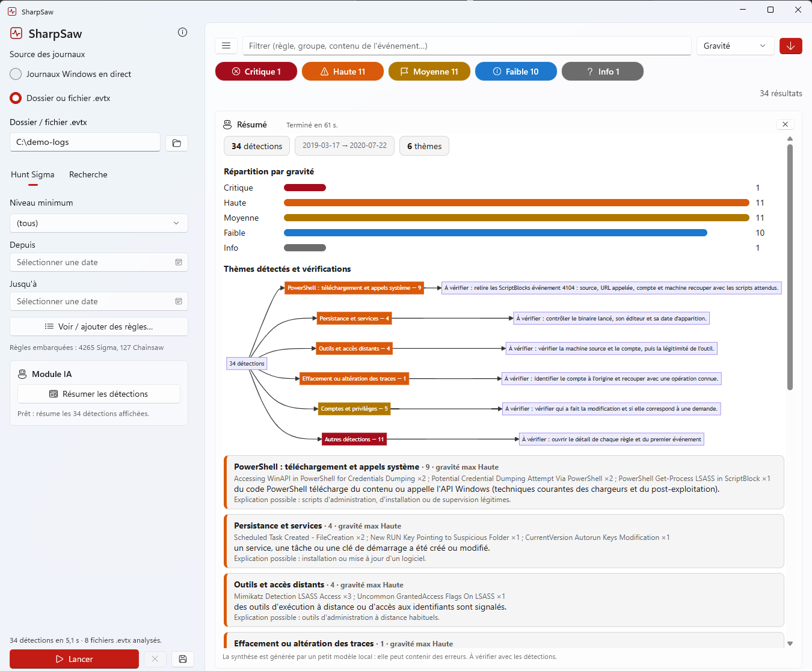Toggle the Faible 10 severity filter

click(x=516, y=72)
